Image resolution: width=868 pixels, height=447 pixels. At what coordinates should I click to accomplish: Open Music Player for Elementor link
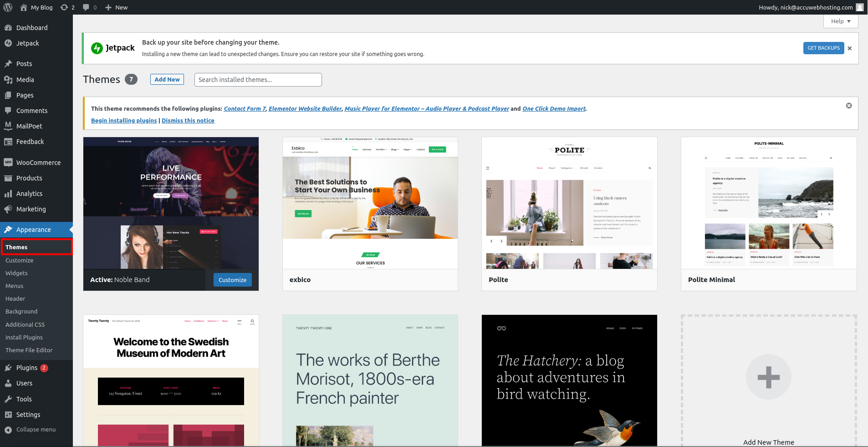tap(427, 108)
